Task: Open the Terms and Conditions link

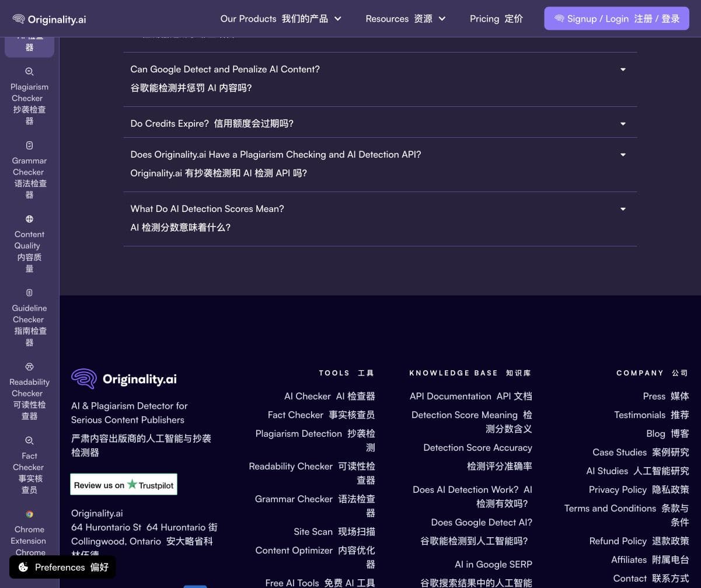Action: (x=626, y=515)
